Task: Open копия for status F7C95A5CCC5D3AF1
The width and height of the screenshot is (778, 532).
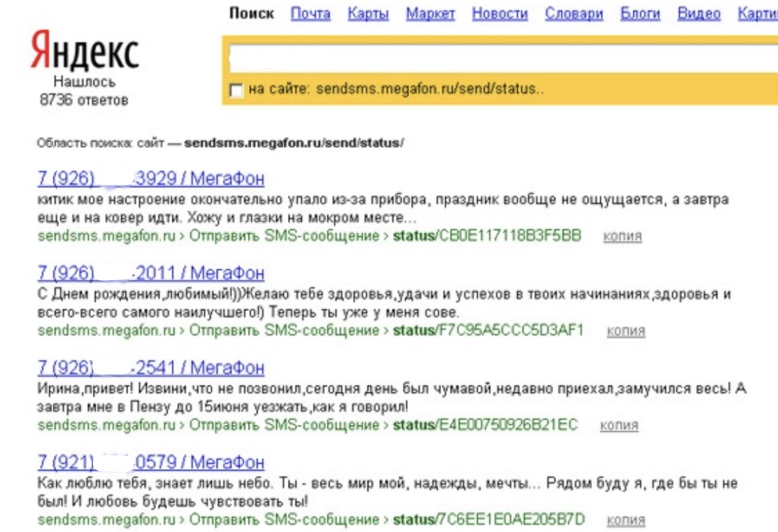Action: pyautogui.click(x=626, y=331)
